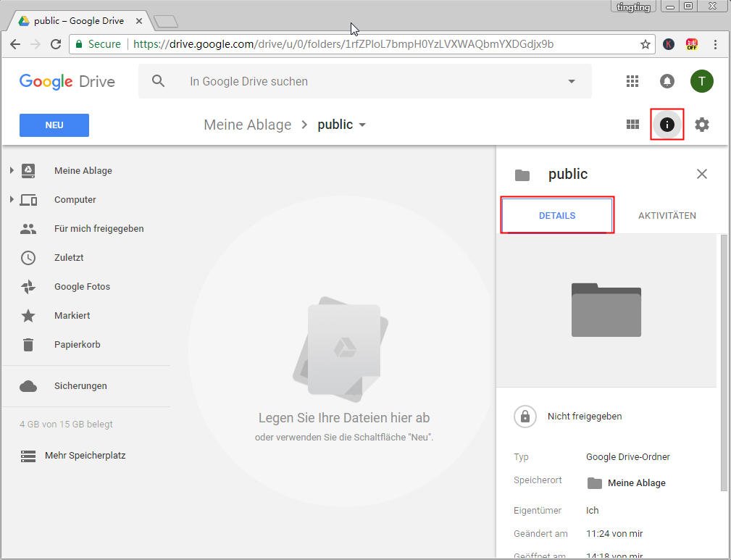Click the lock icon beside Nicht freigegeben
Viewport: 731px width, 560px height.
pos(525,416)
